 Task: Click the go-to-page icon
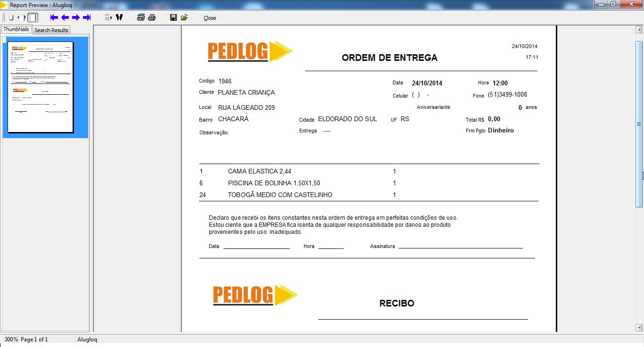[108, 17]
